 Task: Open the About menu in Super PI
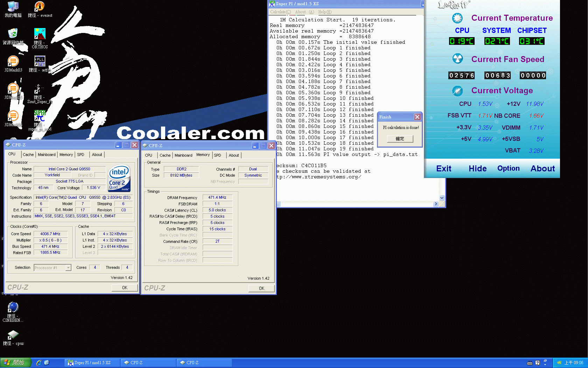click(304, 12)
